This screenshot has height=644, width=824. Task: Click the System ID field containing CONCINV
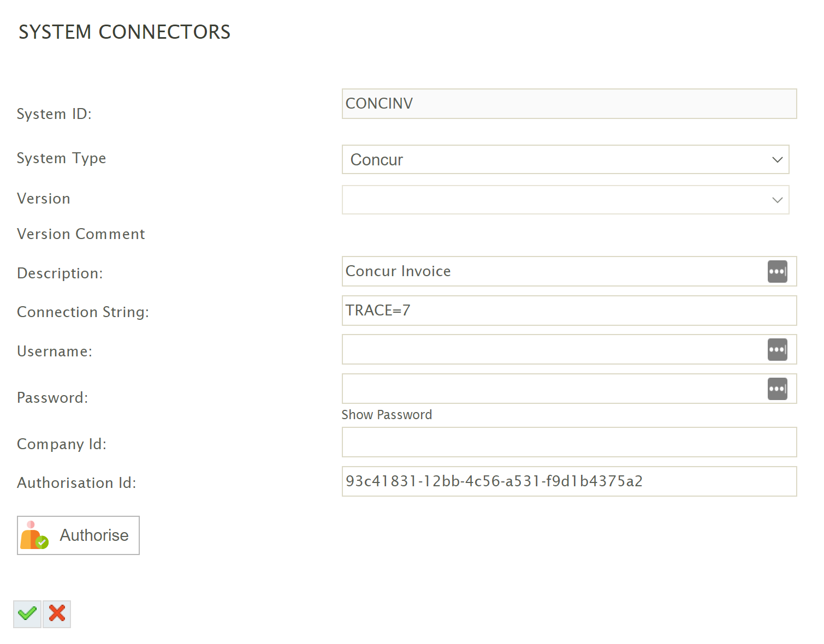point(569,104)
